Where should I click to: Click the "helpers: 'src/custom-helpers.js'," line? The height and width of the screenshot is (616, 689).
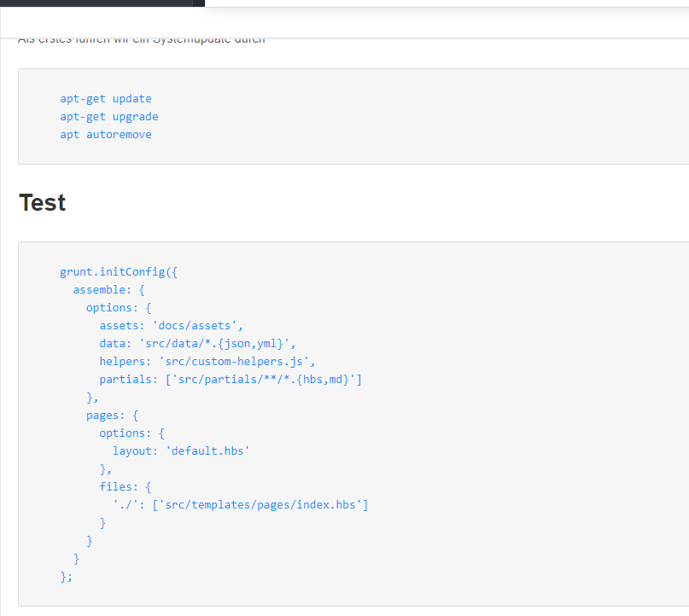[x=207, y=362]
